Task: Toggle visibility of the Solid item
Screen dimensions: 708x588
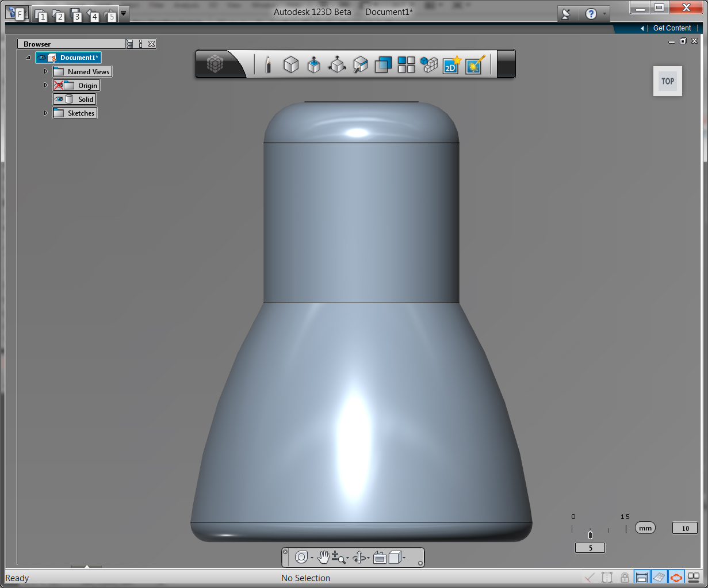Action: click(59, 99)
